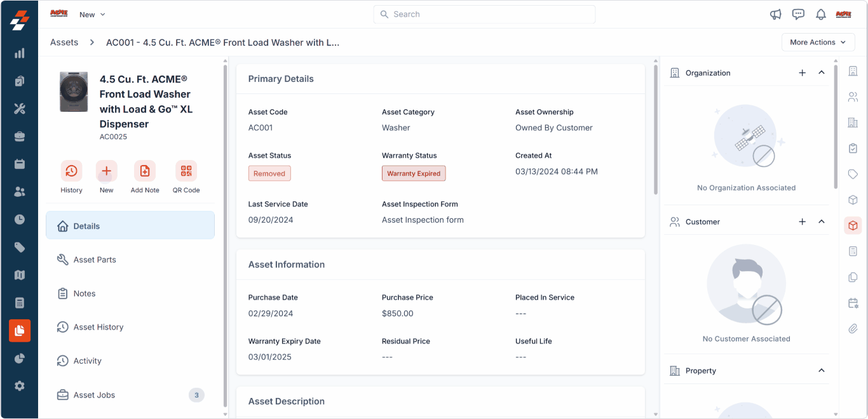Open the pie chart reports icon
Viewport: 868px width, 419px height.
point(20,358)
